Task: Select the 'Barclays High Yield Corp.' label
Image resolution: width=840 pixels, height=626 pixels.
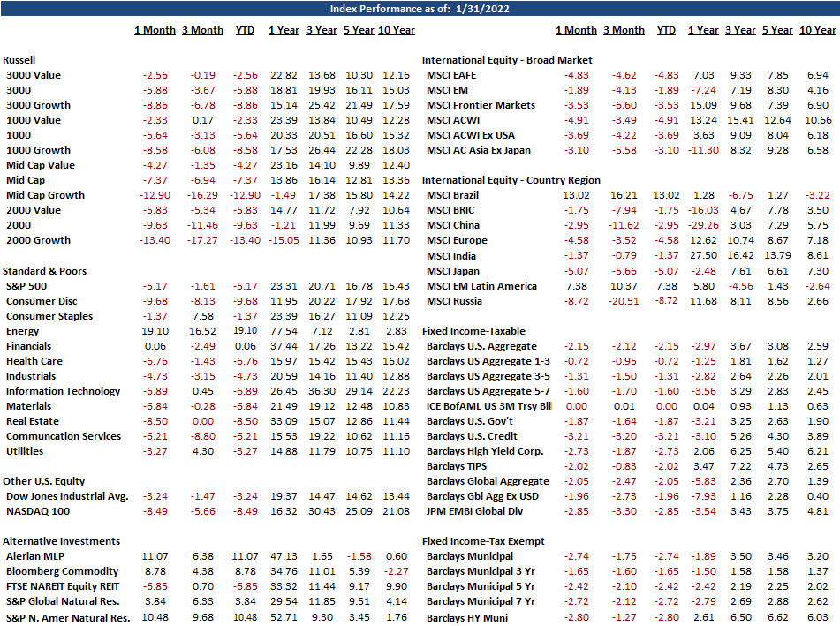Action: (x=485, y=451)
